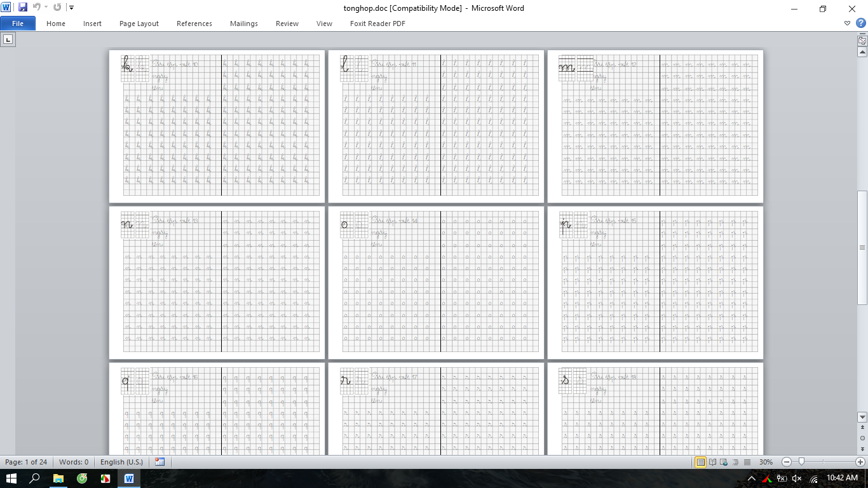
Task: Click the Undo arrow icon
Action: point(36,8)
